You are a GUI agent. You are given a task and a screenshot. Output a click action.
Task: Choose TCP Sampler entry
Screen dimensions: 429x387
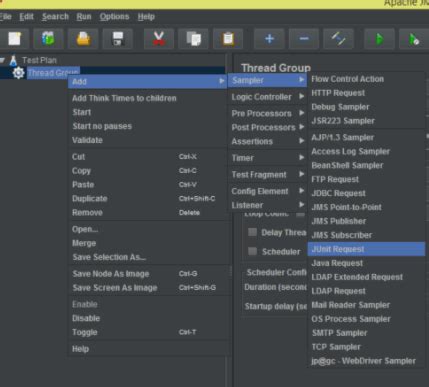pyautogui.click(x=366, y=347)
